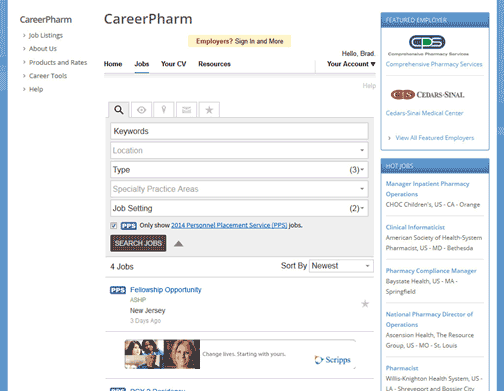This screenshot has height=391, width=504.
Task: Click the Help link under navigation
Action: pos(369,86)
